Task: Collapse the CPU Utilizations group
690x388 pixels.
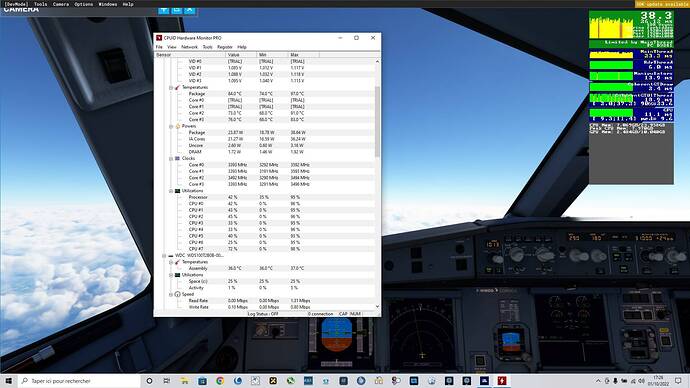Action: [171, 191]
